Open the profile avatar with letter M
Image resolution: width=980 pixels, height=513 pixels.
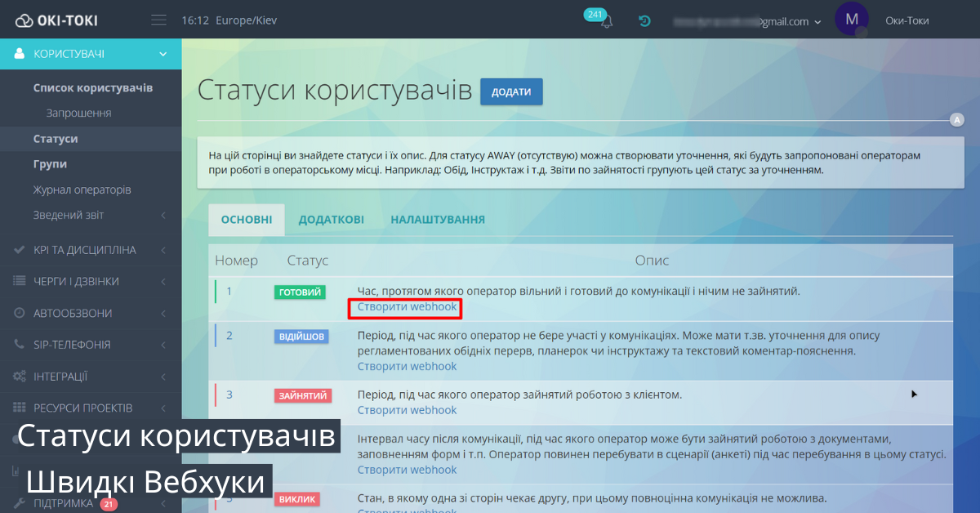(852, 20)
